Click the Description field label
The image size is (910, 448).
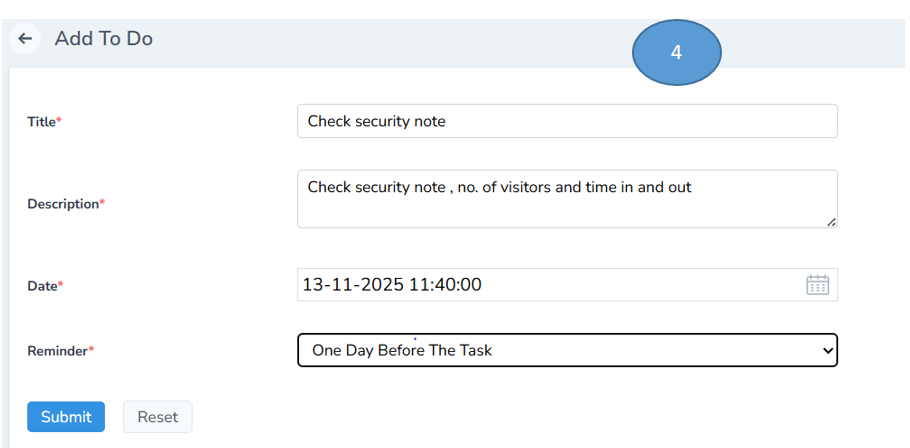coord(65,204)
